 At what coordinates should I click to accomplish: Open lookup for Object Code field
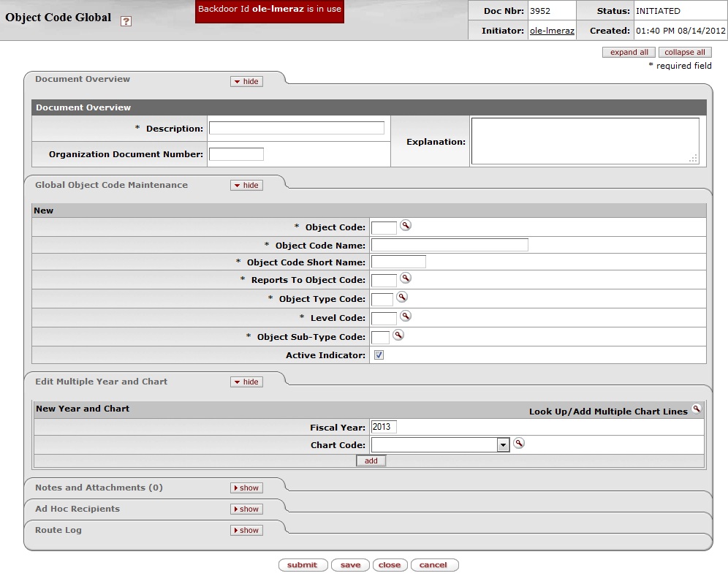pyautogui.click(x=406, y=226)
